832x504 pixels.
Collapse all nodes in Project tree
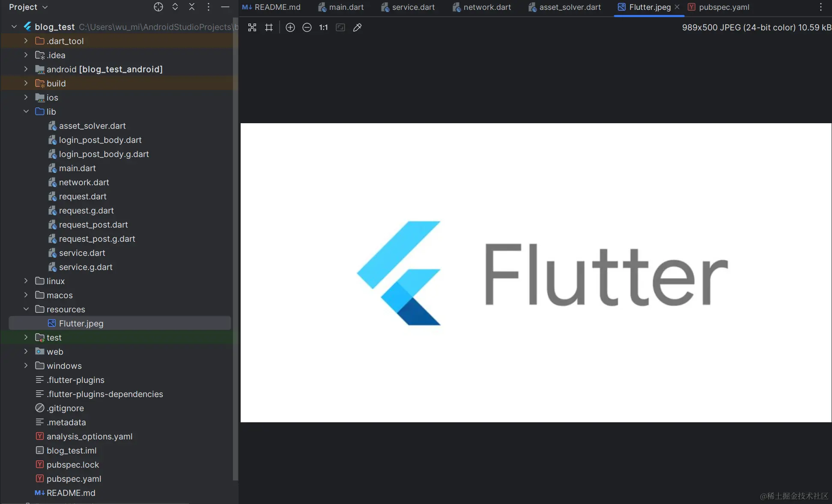[x=191, y=7]
